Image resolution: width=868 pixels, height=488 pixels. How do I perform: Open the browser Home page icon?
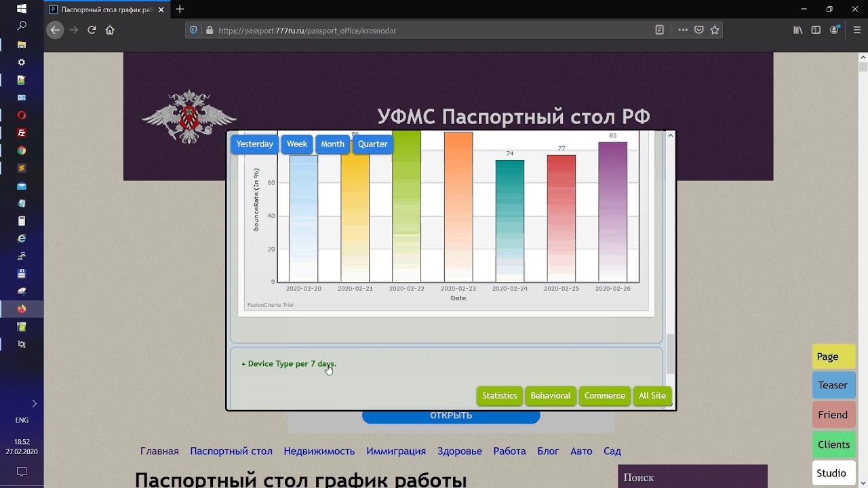110,30
